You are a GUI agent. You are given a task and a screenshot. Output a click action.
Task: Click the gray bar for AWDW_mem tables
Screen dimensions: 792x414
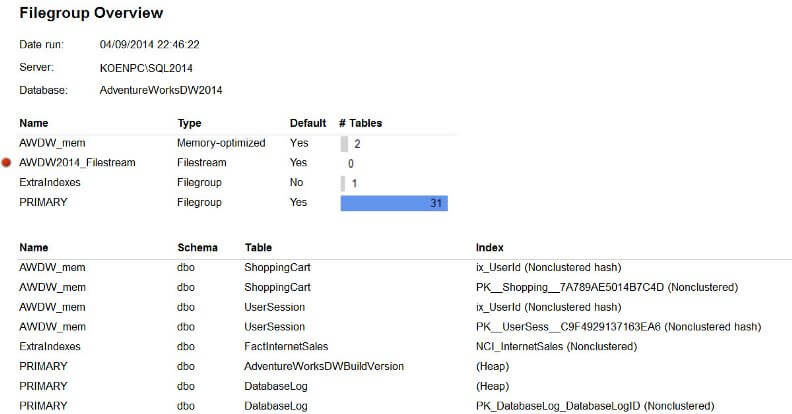pos(344,143)
